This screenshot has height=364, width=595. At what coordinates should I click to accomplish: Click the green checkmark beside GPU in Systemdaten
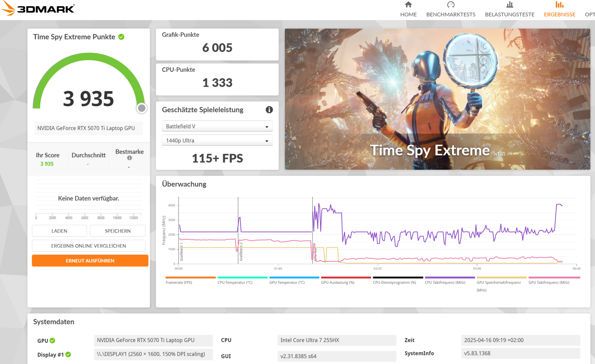pyautogui.click(x=52, y=340)
